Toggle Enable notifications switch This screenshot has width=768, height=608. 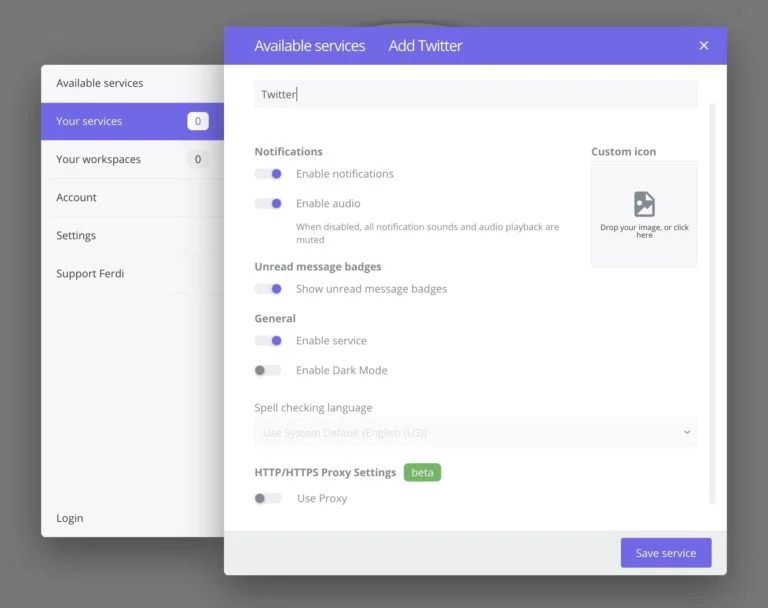pos(268,174)
